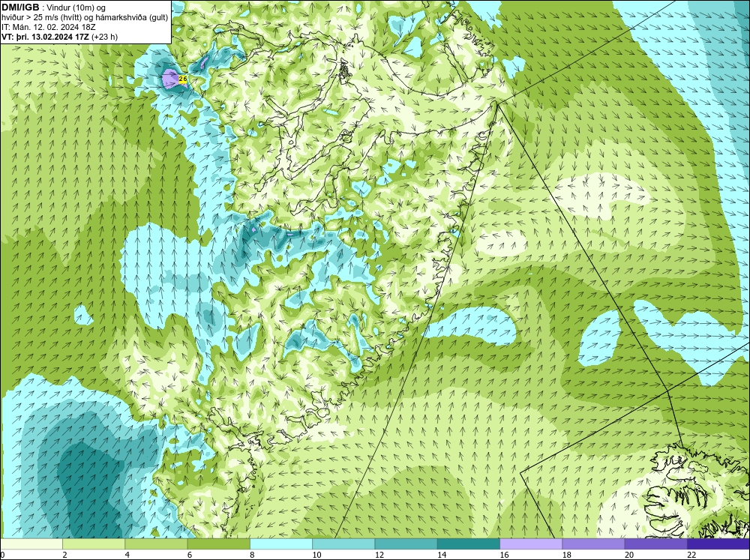Image resolution: width=750 pixels, height=560 pixels.
Task: Pick the violet 20–22 m/s swatch
Action: click(x=656, y=544)
